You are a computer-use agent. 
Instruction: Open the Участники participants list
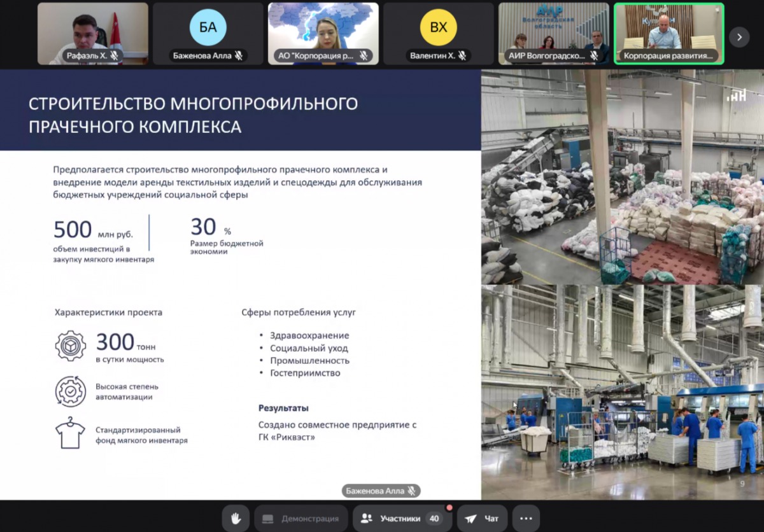click(x=399, y=519)
